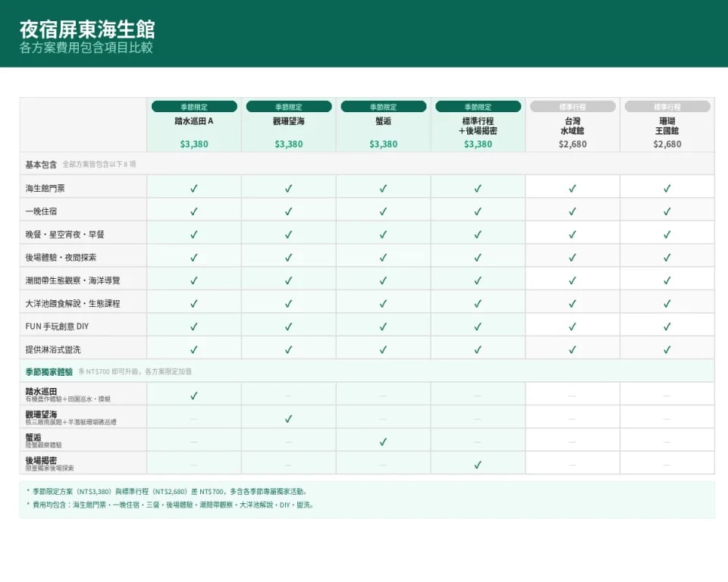Click the 提供淋浴式盥洗 checkmark under 珊瑚王國館
Screen dimensions: 728x582
[x=667, y=349]
